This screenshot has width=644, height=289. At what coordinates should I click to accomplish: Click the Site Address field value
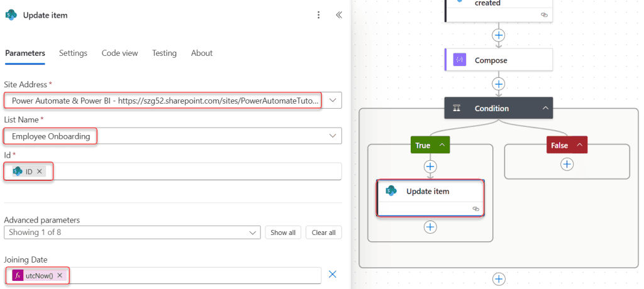(x=165, y=100)
